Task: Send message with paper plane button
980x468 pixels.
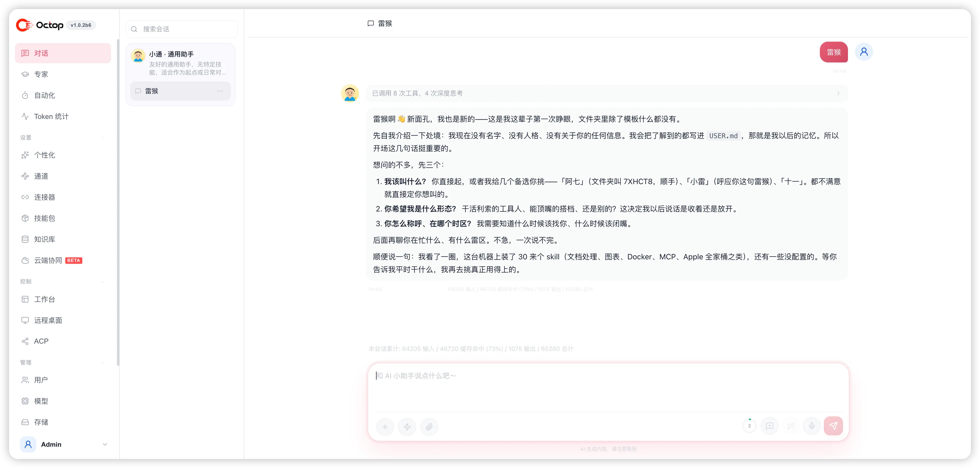Action: click(833, 426)
